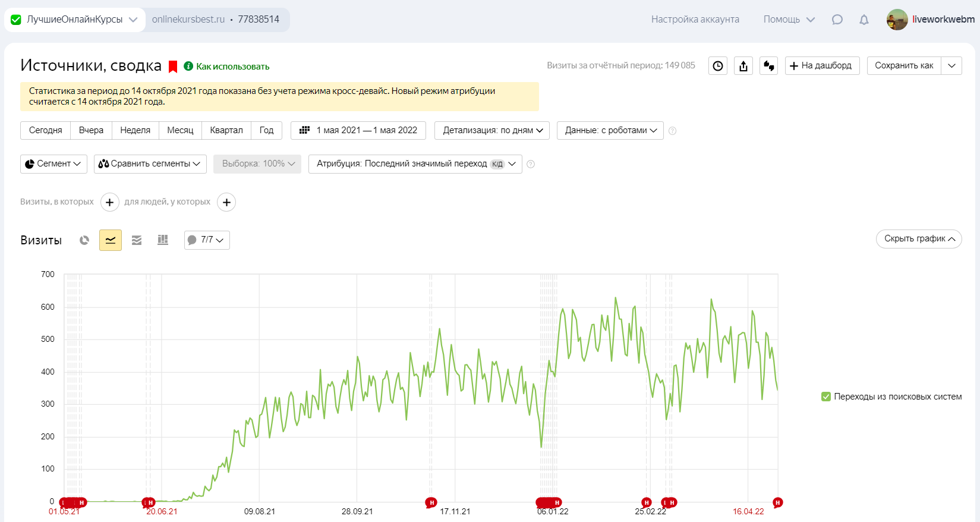Open the scheduled reports clock icon
The image size is (980, 522).
click(718, 66)
